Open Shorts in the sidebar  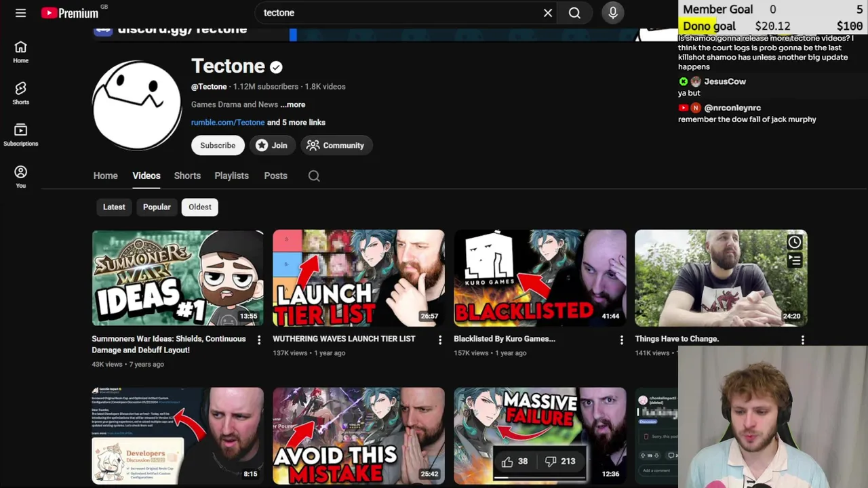tap(20, 94)
